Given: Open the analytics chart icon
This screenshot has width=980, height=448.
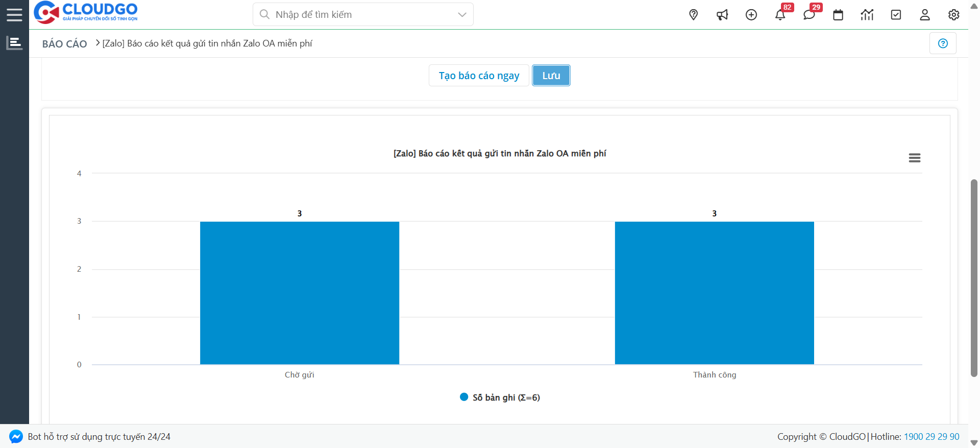Looking at the screenshot, I should pos(867,15).
